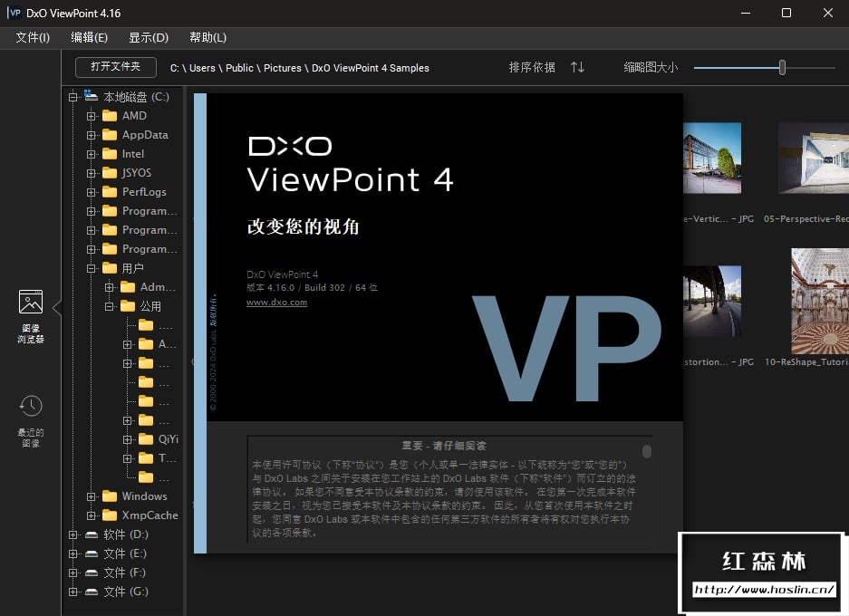Viewport: 849px width, 616px height.
Task: Select the Adm... folder tree row
Action: pos(141,287)
